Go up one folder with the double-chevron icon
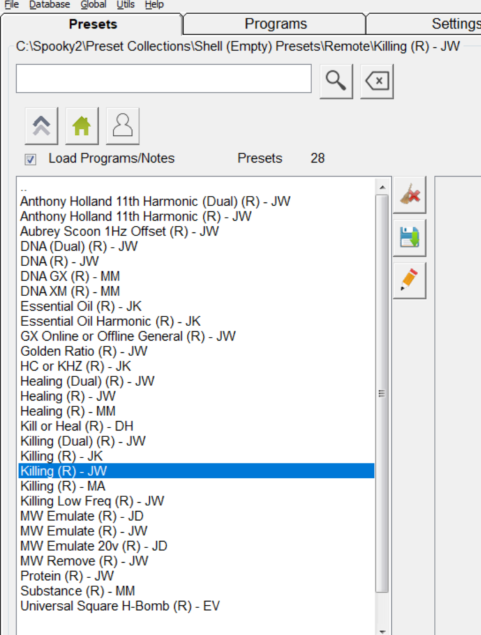481x635 pixels. click(x=41, y=126)
